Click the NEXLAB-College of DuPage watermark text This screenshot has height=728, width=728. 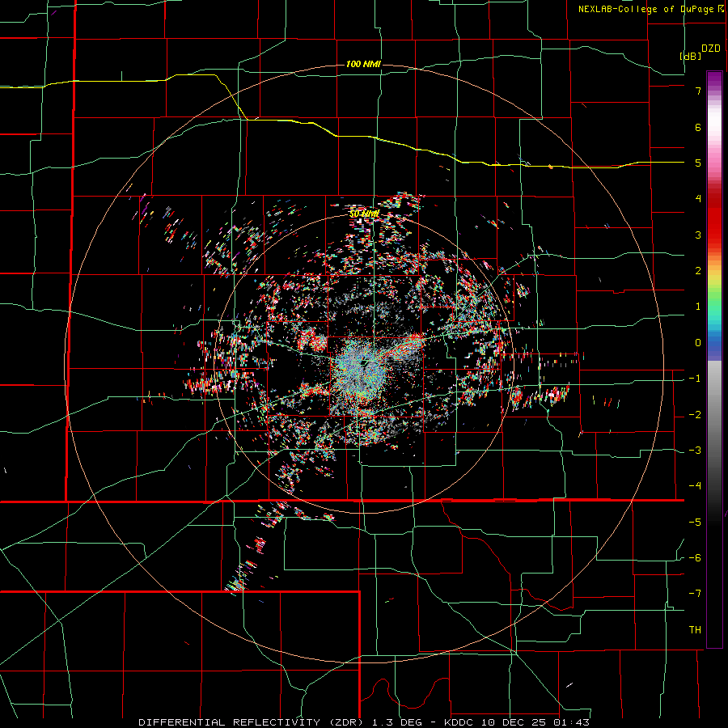point(651,9)
